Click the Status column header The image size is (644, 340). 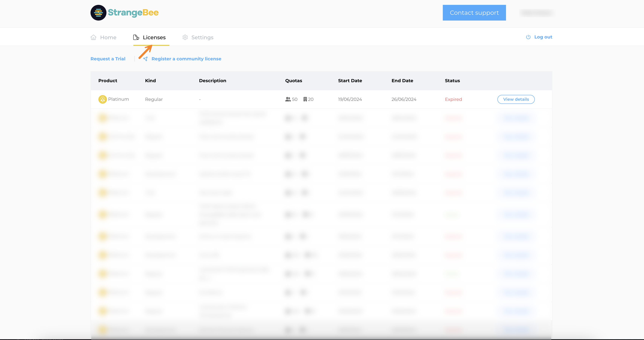click(453, 81)
